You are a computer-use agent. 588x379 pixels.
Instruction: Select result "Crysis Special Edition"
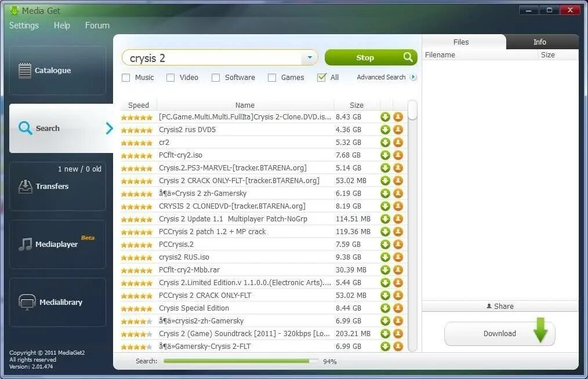point(194,308)
